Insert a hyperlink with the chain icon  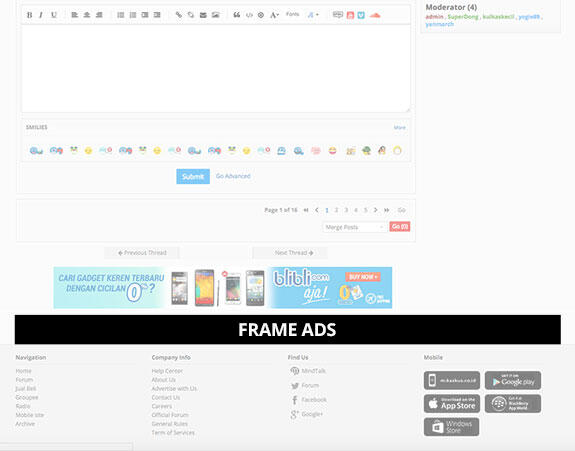tap(179, 15)
